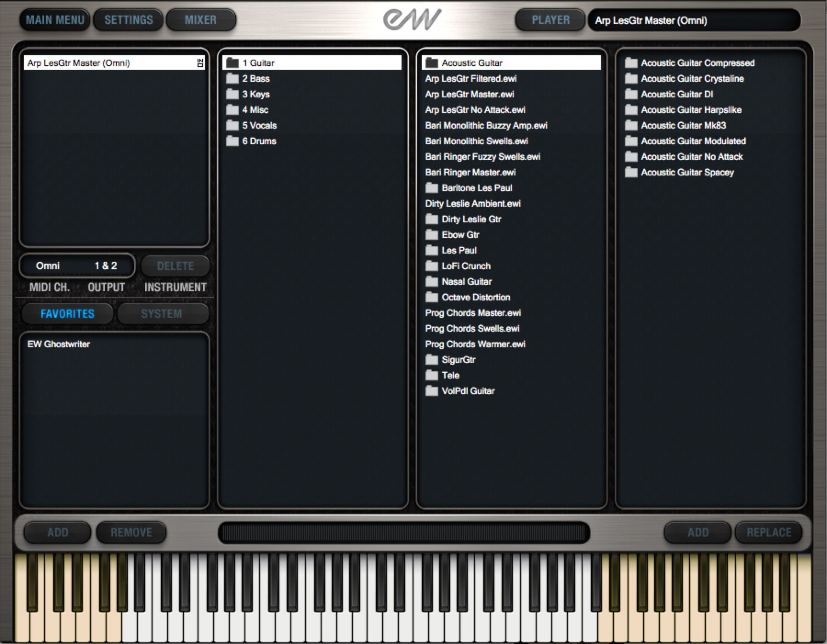This screenshot has height=644, width=827.
Task: Select the Acoustic Guitar folder icon
Action: (432, 63)
